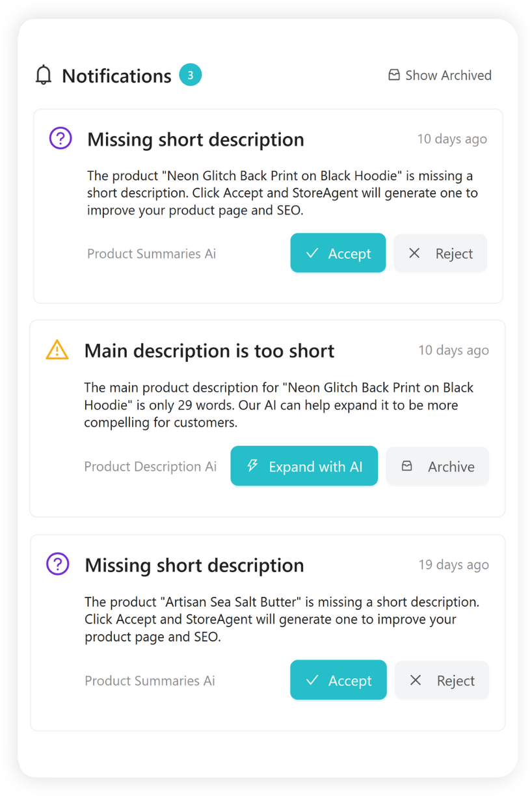532x796 pixels.
Task: Open the first Missing short description notification title
Action: 196,139
